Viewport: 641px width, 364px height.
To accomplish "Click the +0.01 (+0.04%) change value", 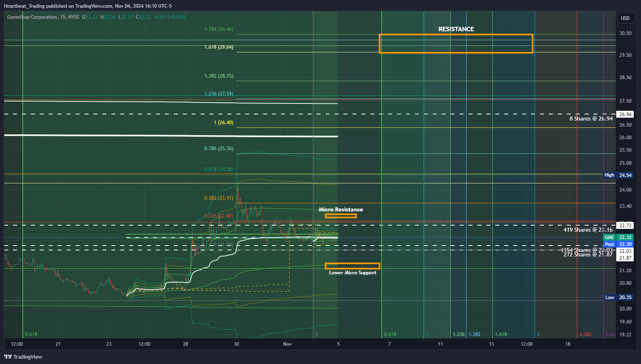I will tap(170, 17).
